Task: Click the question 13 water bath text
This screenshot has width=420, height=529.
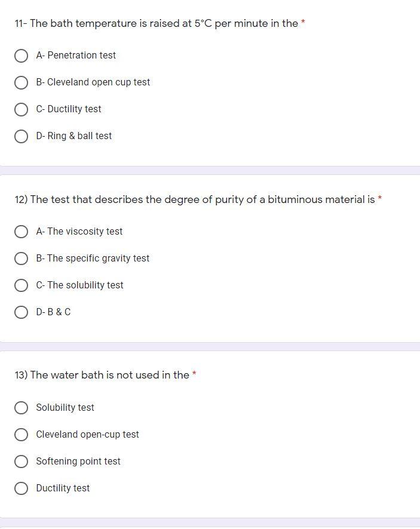Action: pos(102,375)
